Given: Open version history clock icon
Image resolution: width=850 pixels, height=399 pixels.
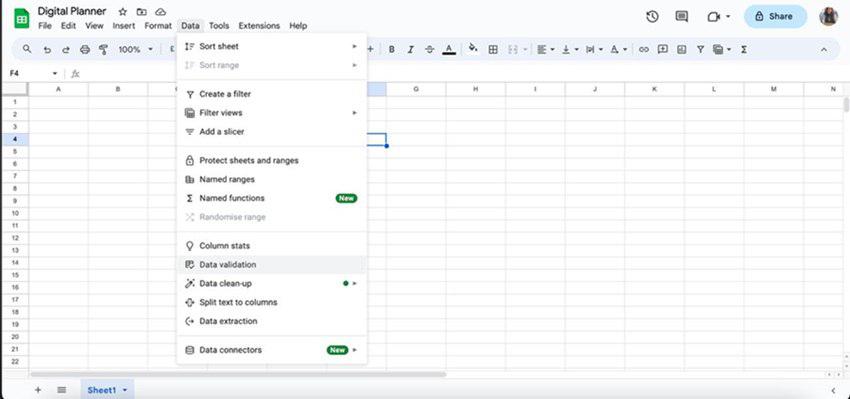Looking at the screenshot, I should [652, 16].
